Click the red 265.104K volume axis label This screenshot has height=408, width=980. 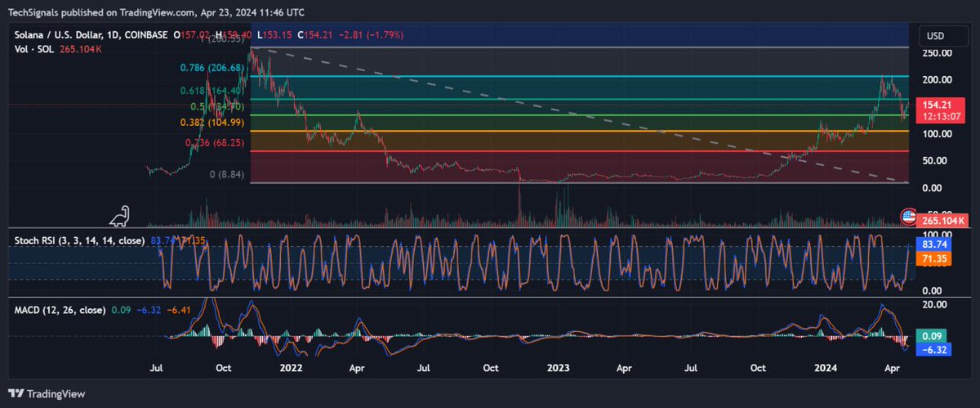pyautogui.click(x=943, y=221)
